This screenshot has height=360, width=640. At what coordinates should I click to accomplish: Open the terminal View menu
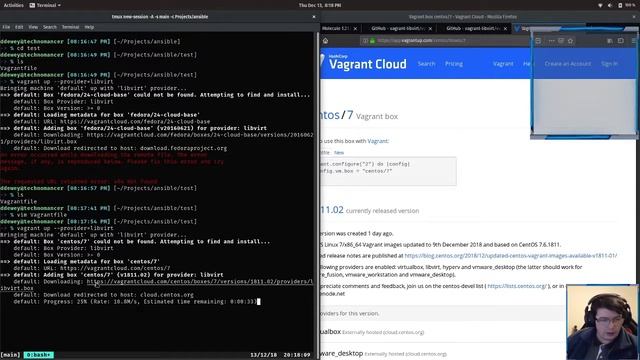[x=33, y=27]
